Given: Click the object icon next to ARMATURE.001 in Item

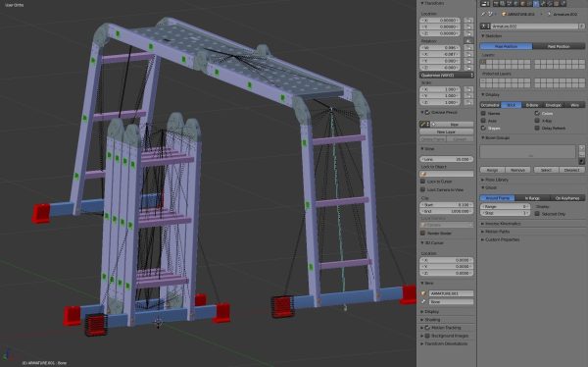Looking at the screenshot, I should pyautogui.click(x=423, y=293).
